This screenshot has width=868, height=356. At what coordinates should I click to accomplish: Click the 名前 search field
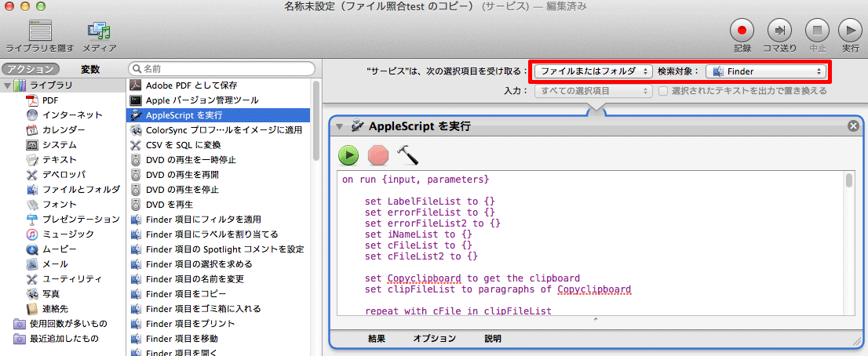pos(222,69)
